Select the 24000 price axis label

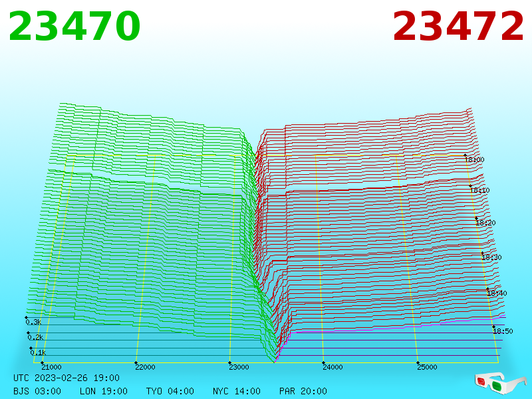pyautogui.click(x=332, y=367)
